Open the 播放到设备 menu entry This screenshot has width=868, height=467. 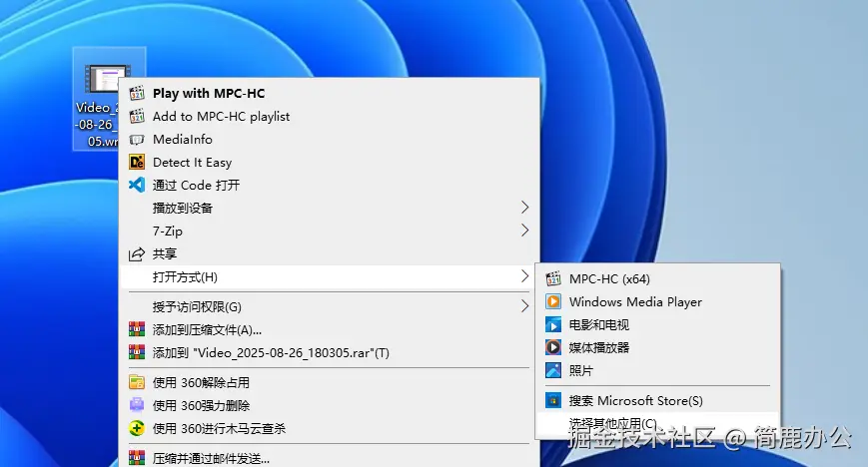pos(330,208)
